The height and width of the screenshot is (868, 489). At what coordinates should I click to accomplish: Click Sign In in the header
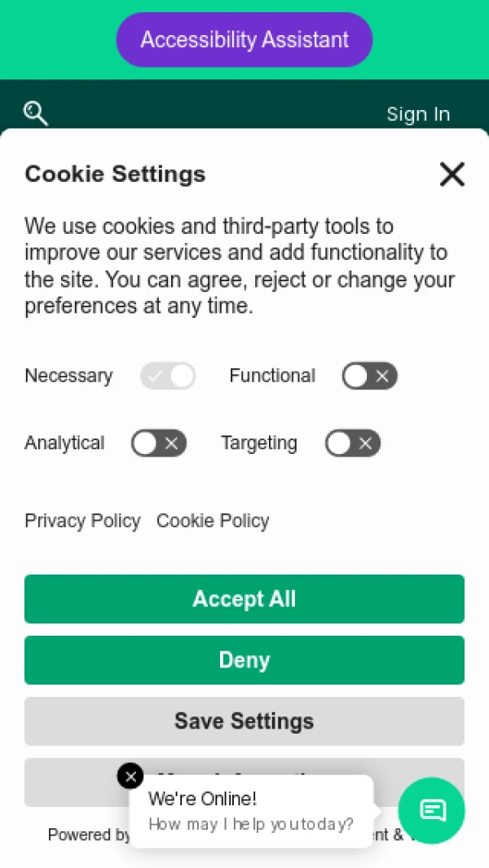418,114
